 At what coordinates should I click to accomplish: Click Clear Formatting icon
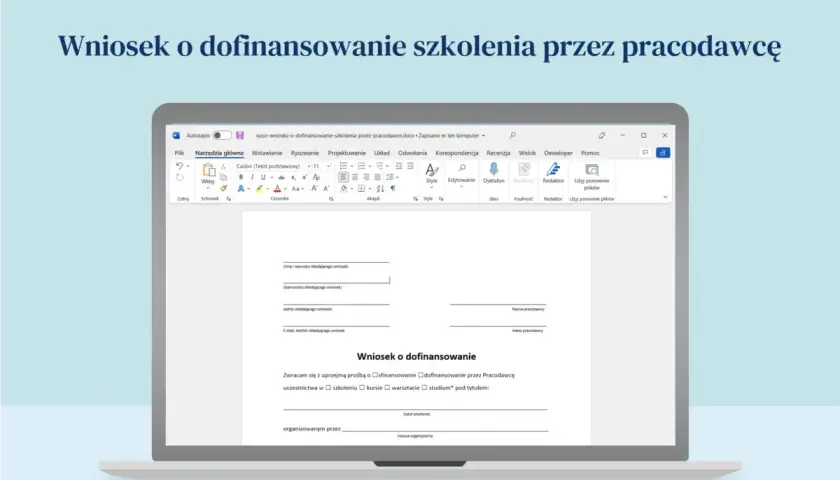pos(316,177)
